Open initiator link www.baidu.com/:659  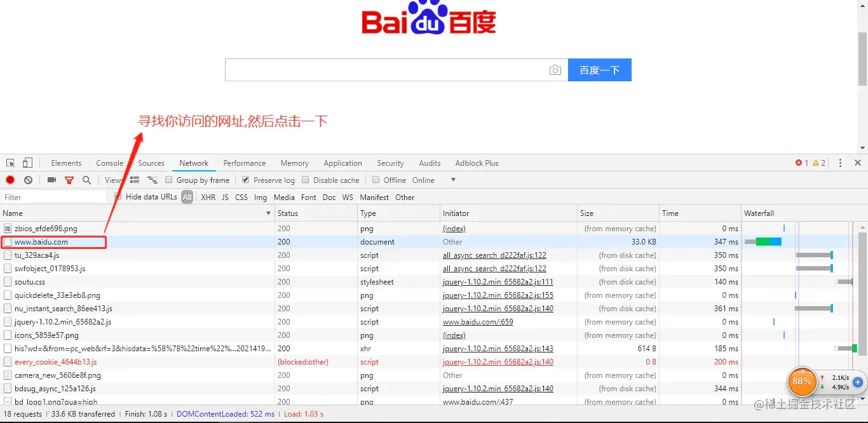coord(478,322)
